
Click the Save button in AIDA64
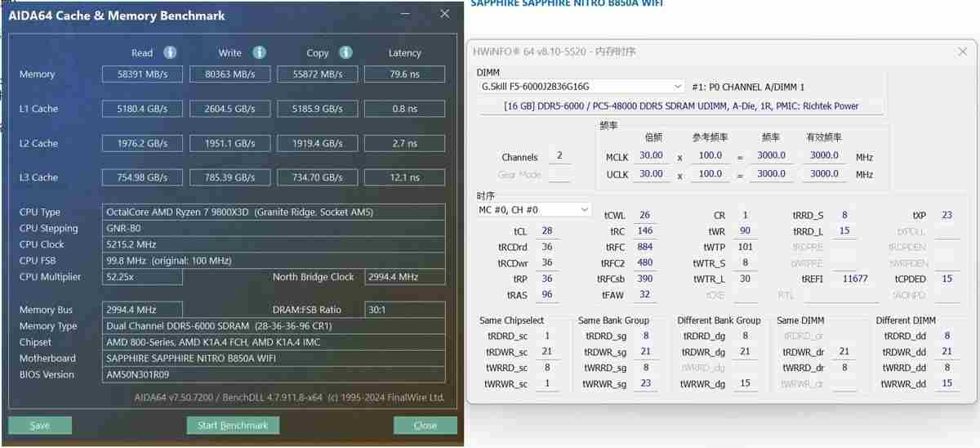point(40,425)
